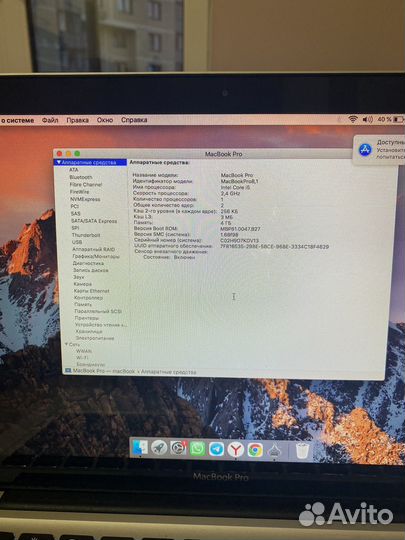Open System Preferences with red badge
The height and width of the screenshot is (540, 405).
pos(178,448)
